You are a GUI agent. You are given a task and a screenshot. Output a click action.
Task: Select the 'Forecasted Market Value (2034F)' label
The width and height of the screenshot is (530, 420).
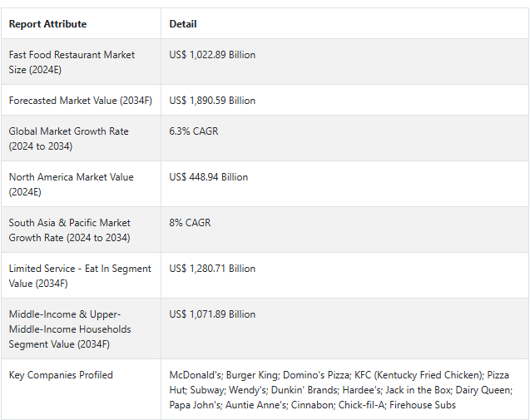[x=73, y=101]
